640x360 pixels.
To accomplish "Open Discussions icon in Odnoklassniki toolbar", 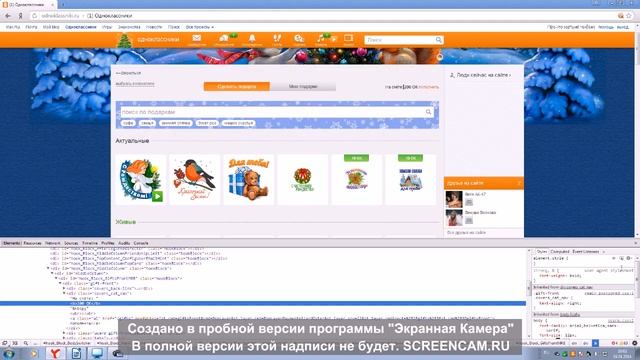I will [224, 39].
